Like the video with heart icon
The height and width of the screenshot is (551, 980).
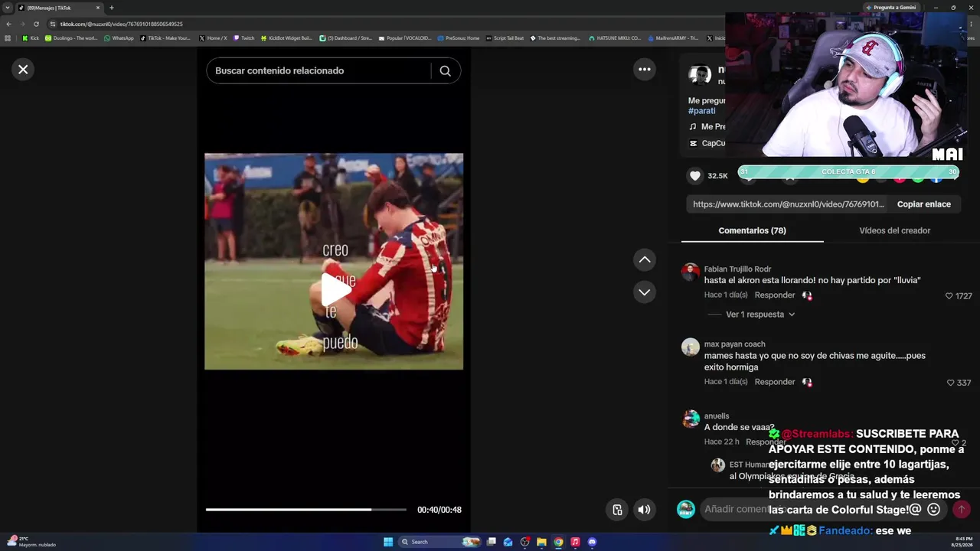point(695,176)
